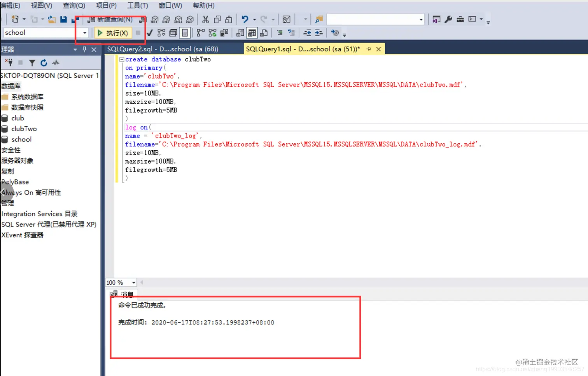The image size is (588, 376).
Task: Toggle Include Actual Execution Plan
Action: (201, 33)
